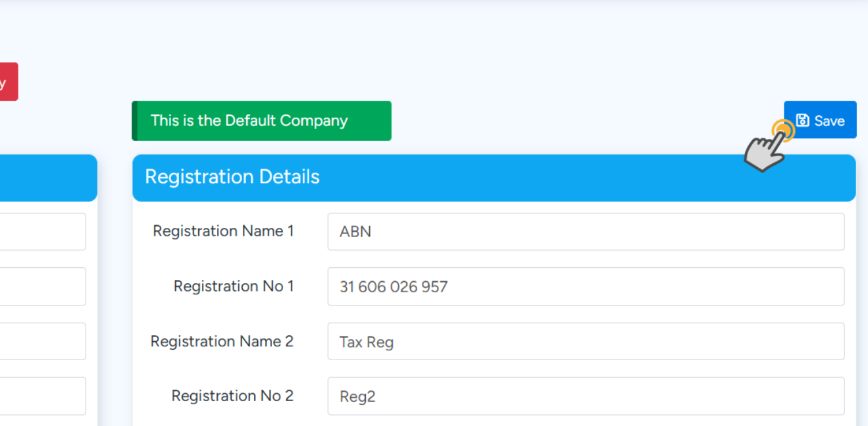This screenshot has width=868, height=426.
Task: Click the fourth input in the left panel
Action: coord(42,396)
